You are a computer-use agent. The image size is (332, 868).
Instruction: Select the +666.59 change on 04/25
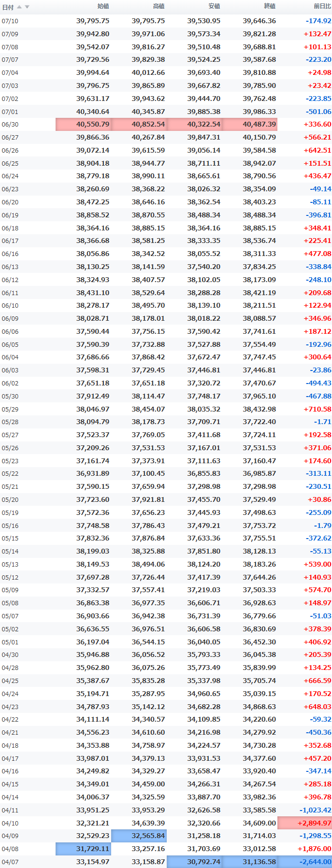318,681
